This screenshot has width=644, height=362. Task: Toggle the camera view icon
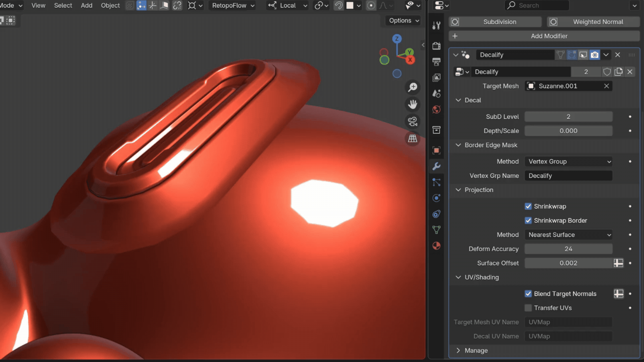coord(413,121)
